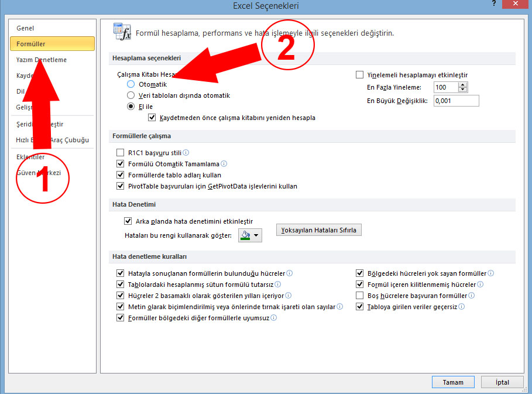Click info icon beside Tabloya girilen veriler geçersiz

pos(461,307)
